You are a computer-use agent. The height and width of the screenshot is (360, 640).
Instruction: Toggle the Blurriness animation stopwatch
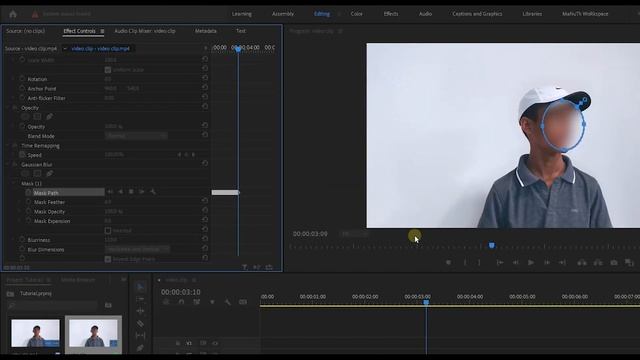pos(22,240)
